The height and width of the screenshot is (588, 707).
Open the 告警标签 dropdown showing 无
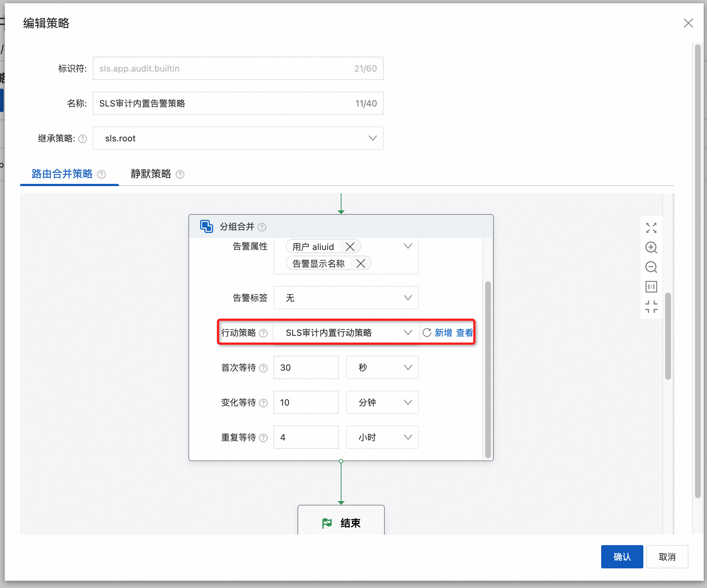point(346,298)
